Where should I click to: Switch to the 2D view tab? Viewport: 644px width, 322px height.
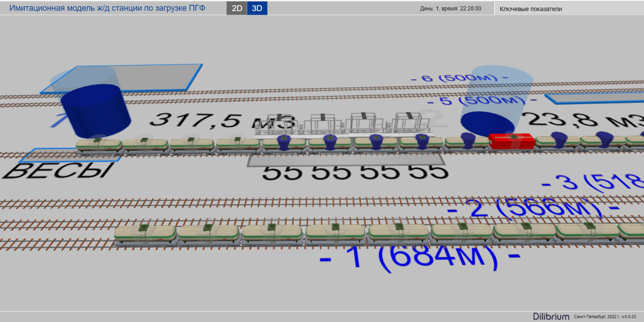click(236, 8)
